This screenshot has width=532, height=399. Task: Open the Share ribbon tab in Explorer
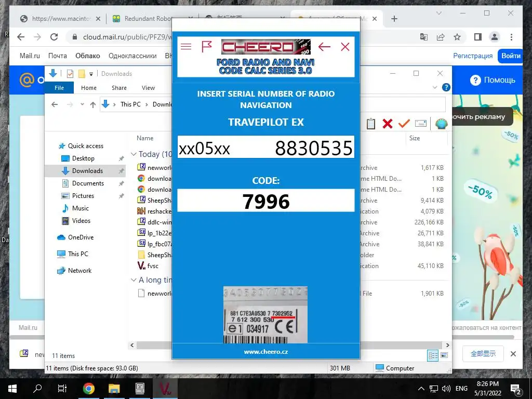point(119,87)
